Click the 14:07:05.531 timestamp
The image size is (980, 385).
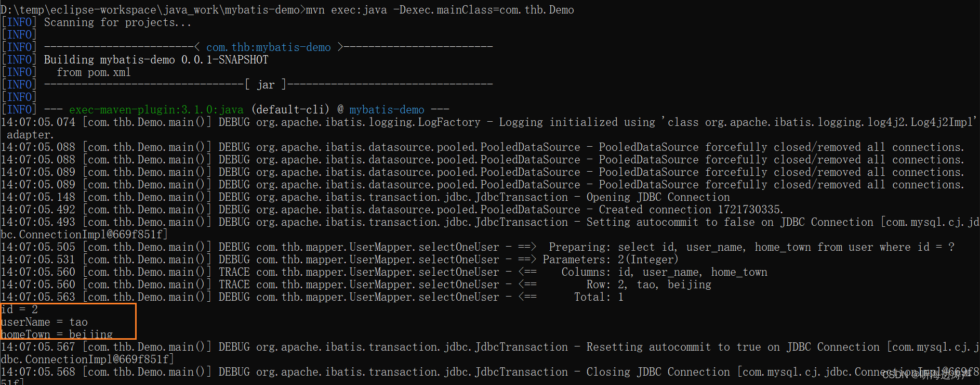(38, 260)
